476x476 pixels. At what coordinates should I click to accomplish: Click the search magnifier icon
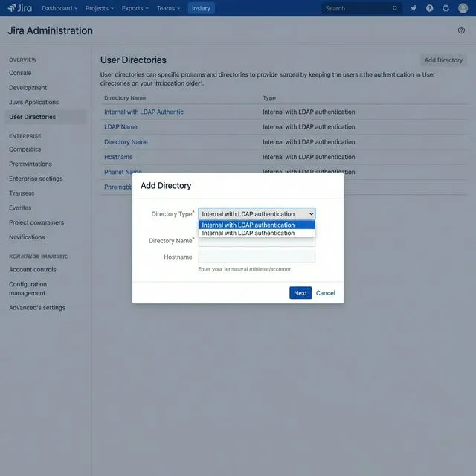tap(395, 8)
